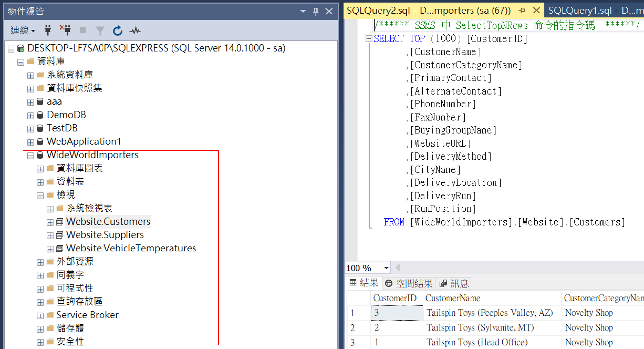Click the Connect Object Explorer plug icon
The image size is (644, 349).
[48, 31]
